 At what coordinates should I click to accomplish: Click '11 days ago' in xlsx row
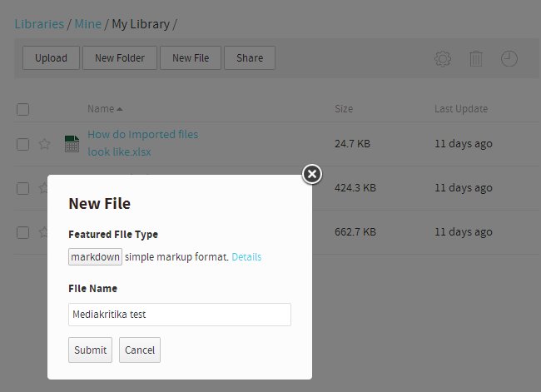point(464,143)
